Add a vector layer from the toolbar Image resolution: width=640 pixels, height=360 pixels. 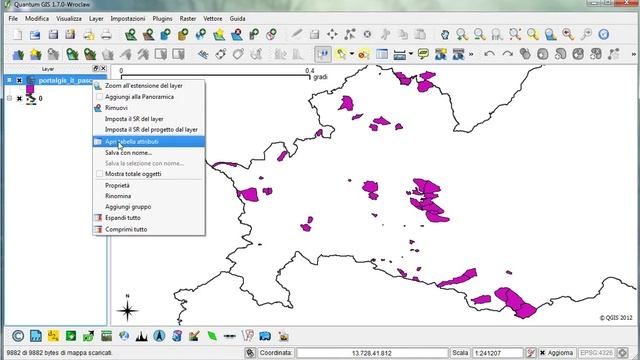pos(131,34)
